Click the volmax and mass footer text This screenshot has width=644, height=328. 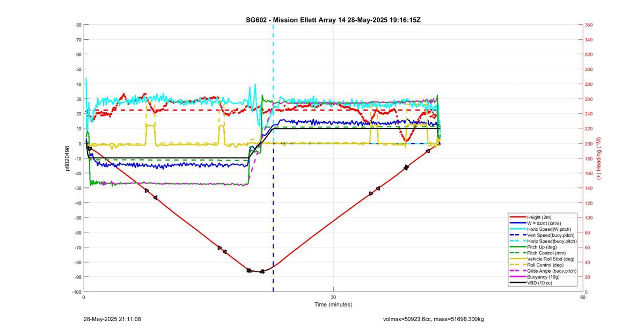pos(433,319)
